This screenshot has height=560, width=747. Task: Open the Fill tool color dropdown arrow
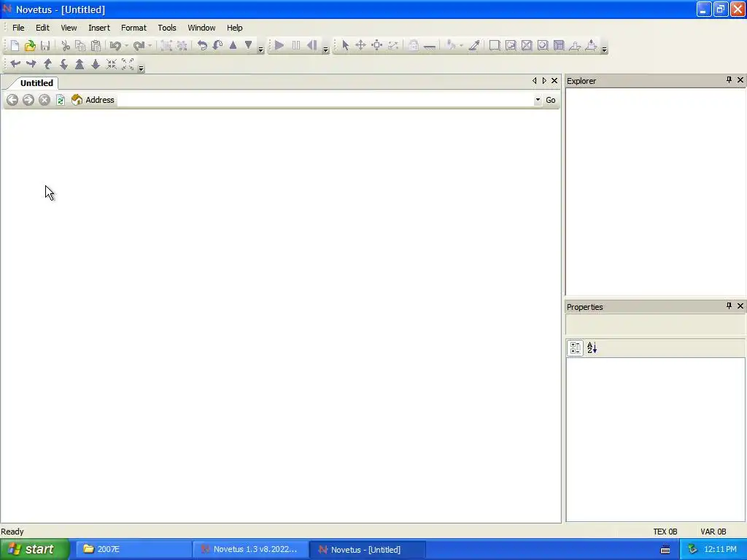pyautogui.click(x=461, y=46)
